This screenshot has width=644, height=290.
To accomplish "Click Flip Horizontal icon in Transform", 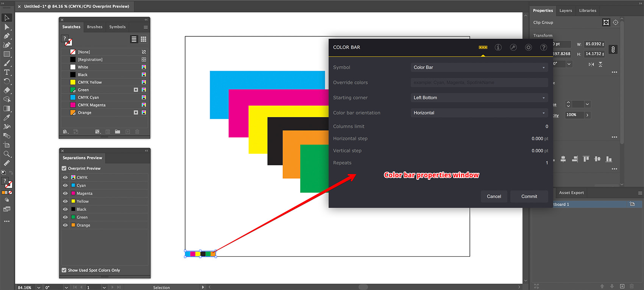I will pyautogui.click(x=591, y=64).
